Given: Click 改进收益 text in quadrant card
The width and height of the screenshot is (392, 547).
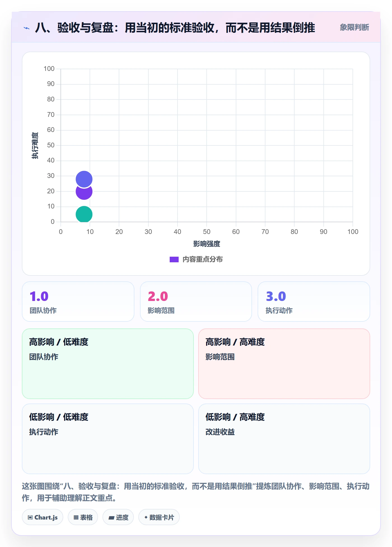Looking at the screenshot, I should click(220, 432).
